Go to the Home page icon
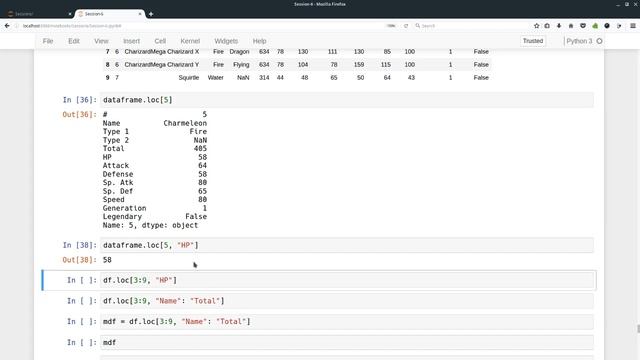This screenshot has width=640, height=360. tap(571, 26)
